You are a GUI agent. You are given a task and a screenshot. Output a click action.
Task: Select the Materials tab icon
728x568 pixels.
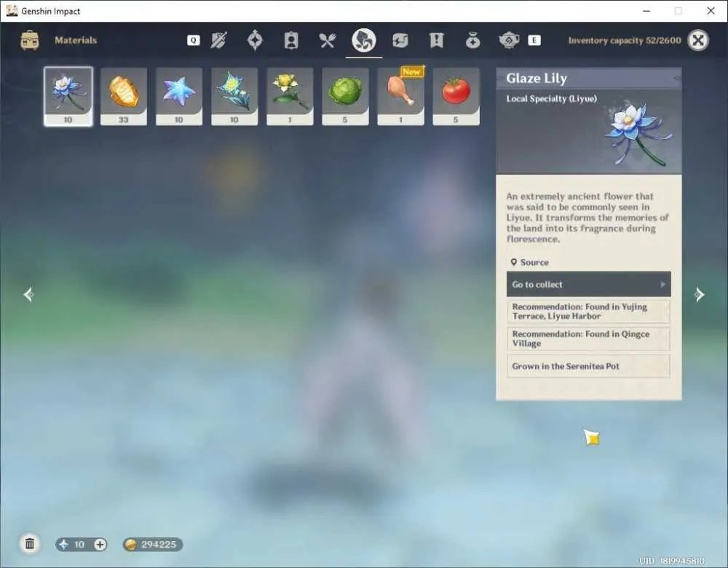(x=363, y=40)
